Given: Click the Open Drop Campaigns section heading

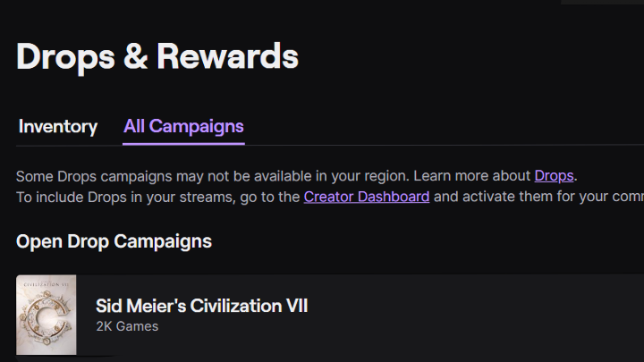Looking at the screenshot, I should [114, 241].
